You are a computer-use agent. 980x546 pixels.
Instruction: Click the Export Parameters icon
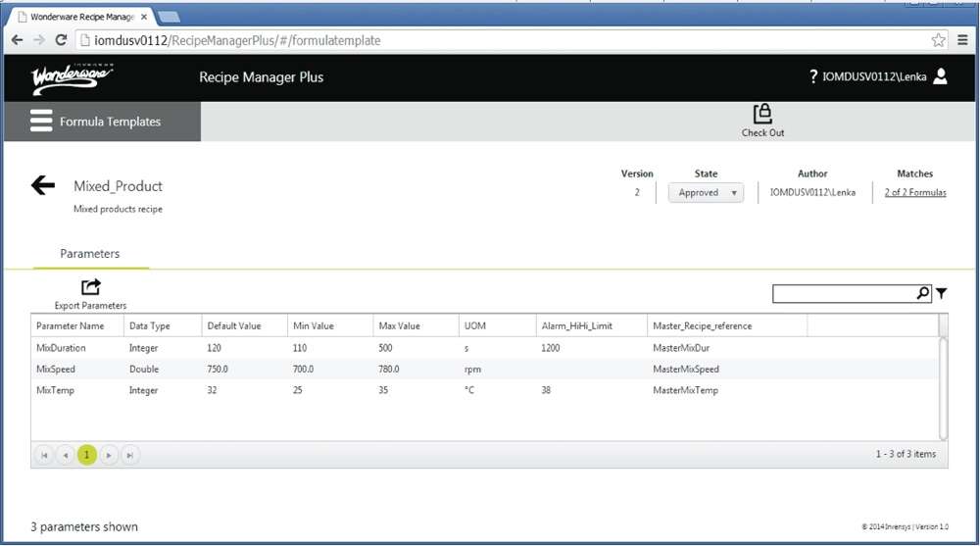pyautogui.click(x=90, y=287)
